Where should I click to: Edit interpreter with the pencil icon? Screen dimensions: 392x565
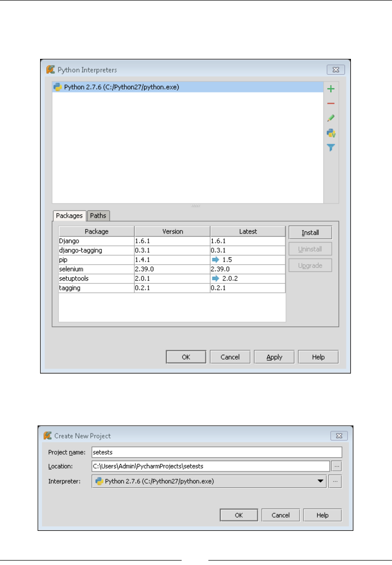pos(331,118)
